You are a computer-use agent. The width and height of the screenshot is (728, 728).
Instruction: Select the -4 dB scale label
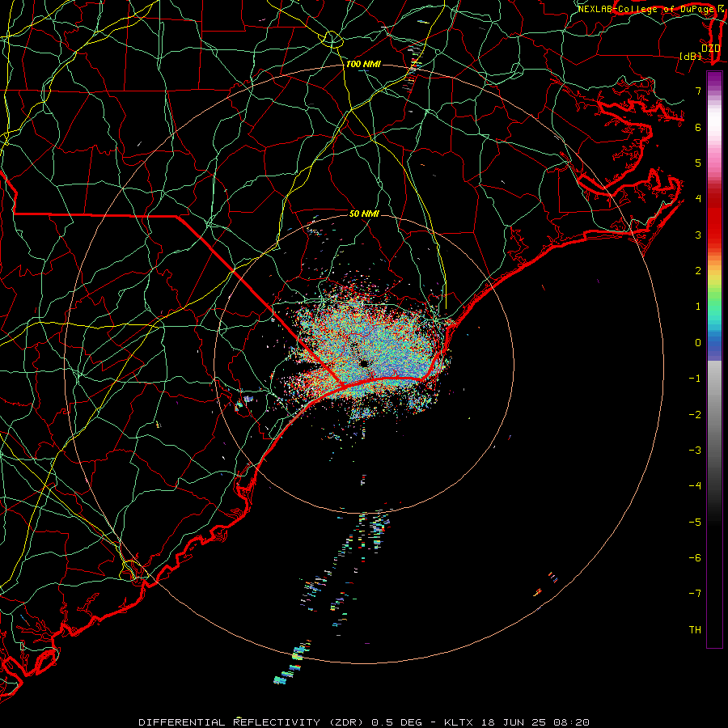[695, 486]
